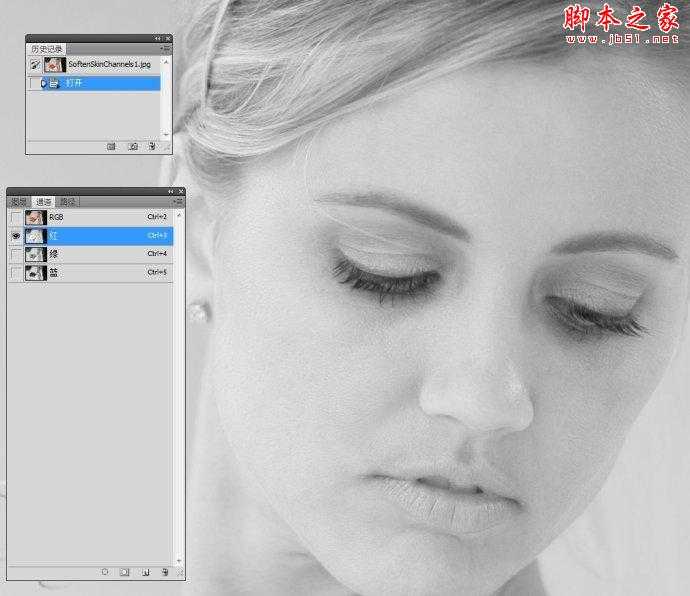Viewport: 690px width, 596px height.
Task: Delete current channel trash icon
Action: click(165, 572)
